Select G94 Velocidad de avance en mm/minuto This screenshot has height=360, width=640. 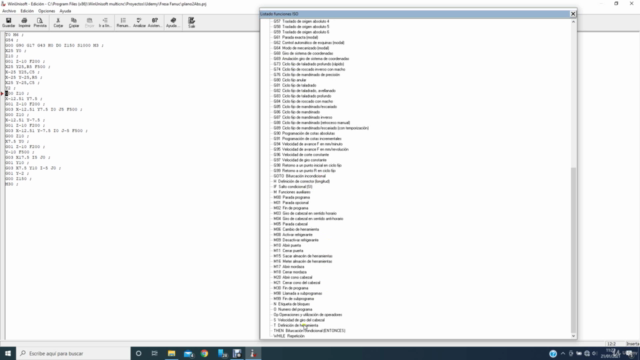click(308, 144)
